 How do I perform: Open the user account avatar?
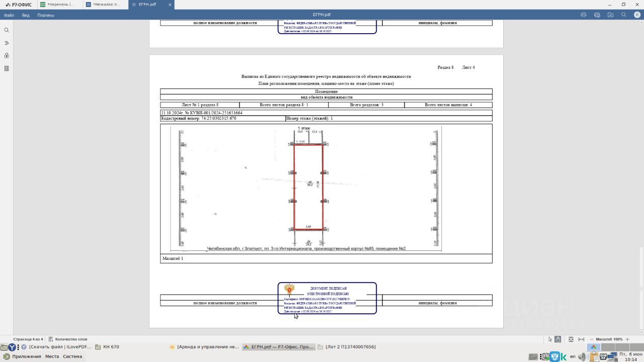(637, 15)
